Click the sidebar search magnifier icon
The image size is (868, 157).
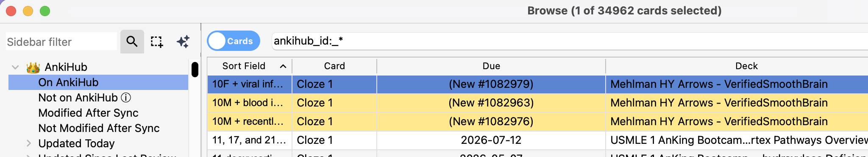(132, 42)
